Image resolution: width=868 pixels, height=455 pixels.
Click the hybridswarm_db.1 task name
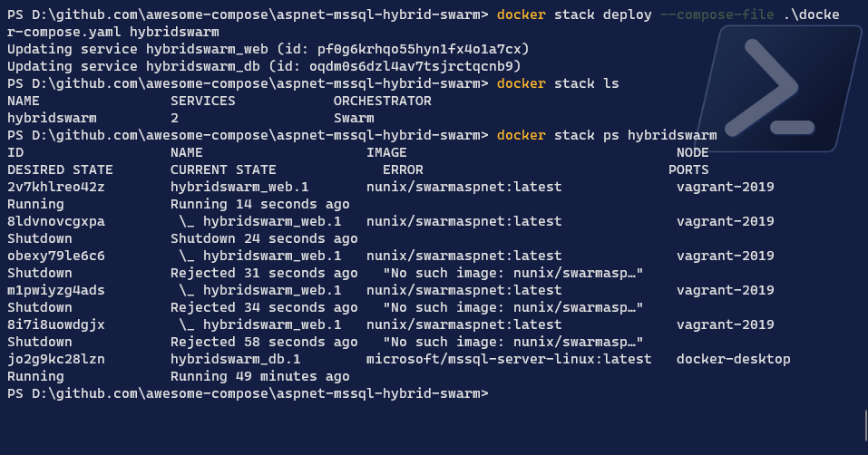tap(235, 359)
